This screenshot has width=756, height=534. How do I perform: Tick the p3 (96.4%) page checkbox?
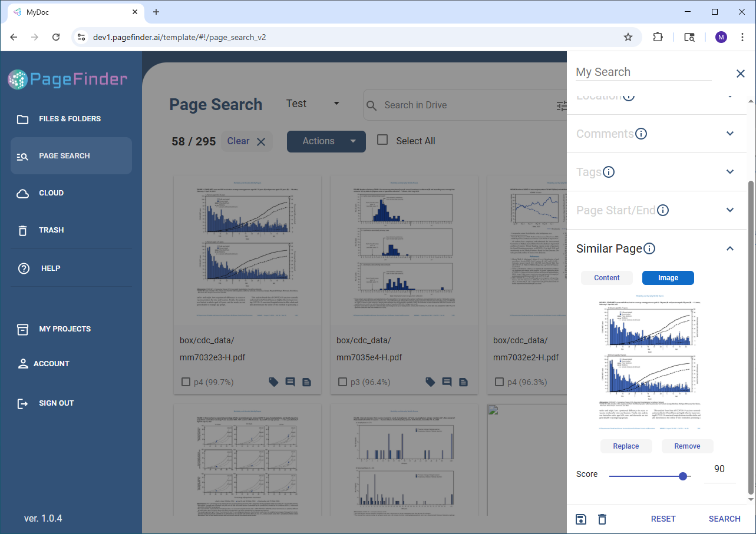pyautogui.click(x=343, y=382)
